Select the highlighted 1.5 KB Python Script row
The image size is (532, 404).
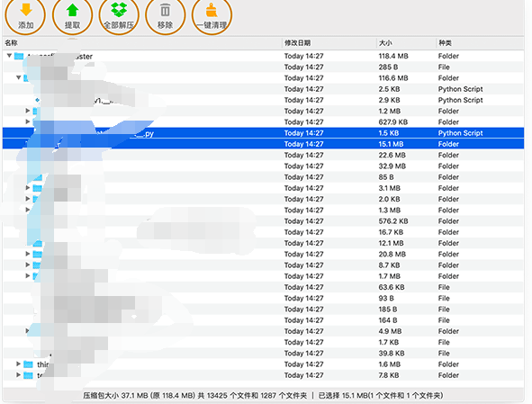pyautogui.click(x=263, y=133)
